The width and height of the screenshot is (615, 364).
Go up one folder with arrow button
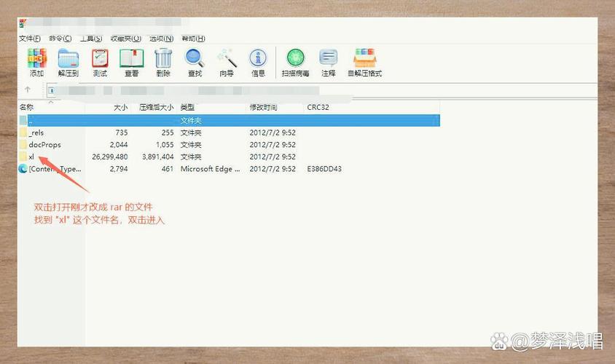tap(28, 90)
